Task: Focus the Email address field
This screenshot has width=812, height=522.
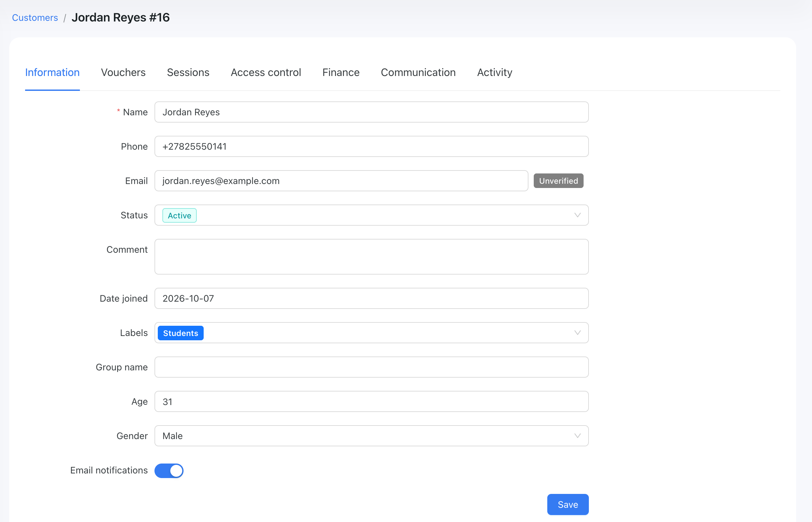Action: tap(341, 181)
